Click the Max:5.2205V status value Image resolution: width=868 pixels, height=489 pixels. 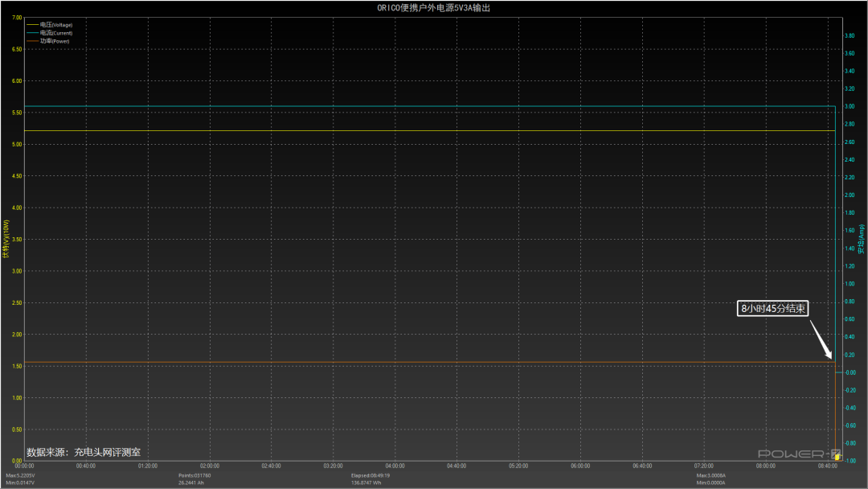20,475
